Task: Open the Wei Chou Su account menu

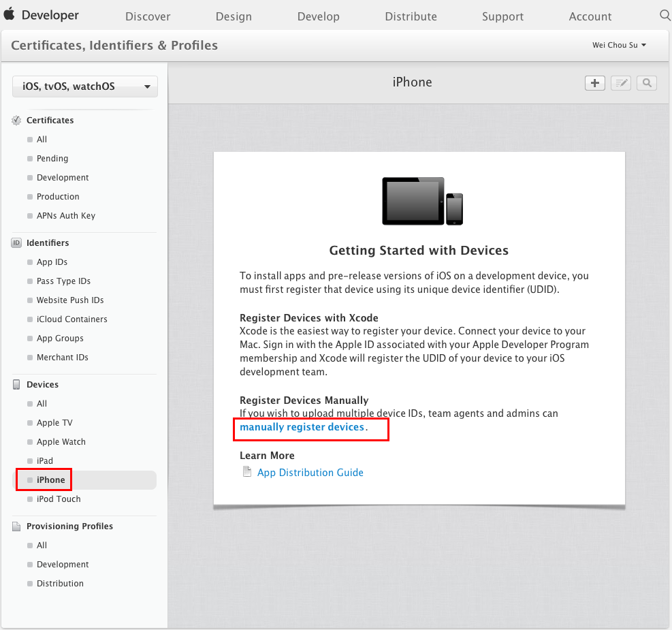Action: (619, 45)
